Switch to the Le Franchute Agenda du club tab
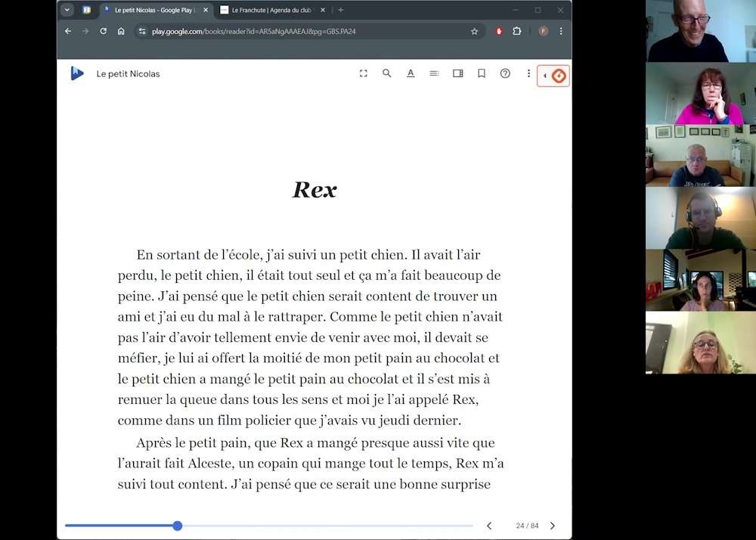The image size is (756, 540). click(271, 10)
